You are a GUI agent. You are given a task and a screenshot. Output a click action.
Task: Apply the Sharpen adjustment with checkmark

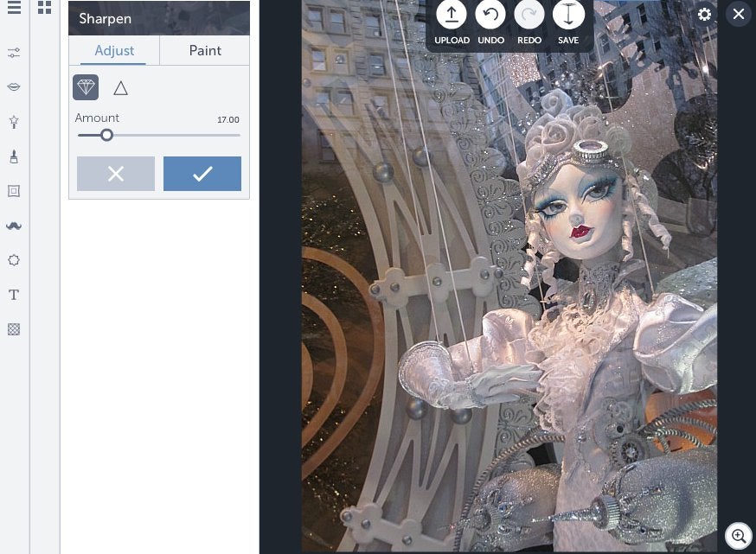click(202, 174)
